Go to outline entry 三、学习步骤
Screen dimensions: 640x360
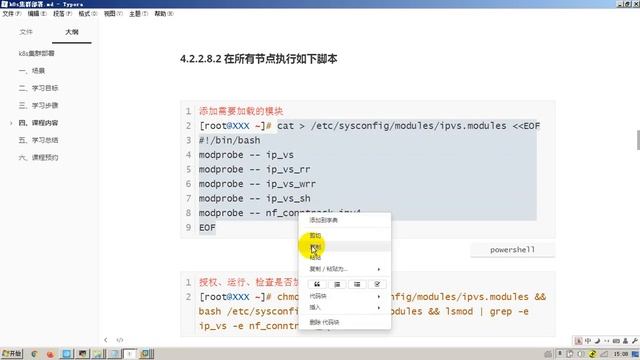[38, 105]
